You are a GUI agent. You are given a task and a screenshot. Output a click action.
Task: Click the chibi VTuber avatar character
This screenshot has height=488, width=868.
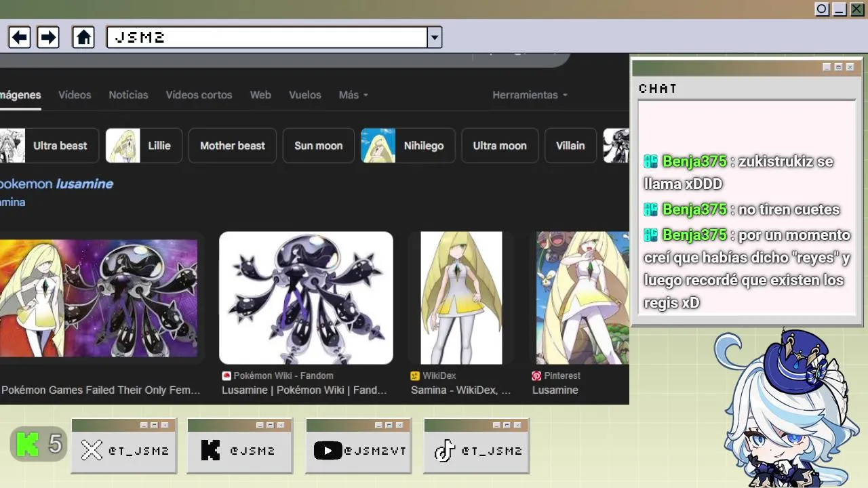[x=787, y=409]
